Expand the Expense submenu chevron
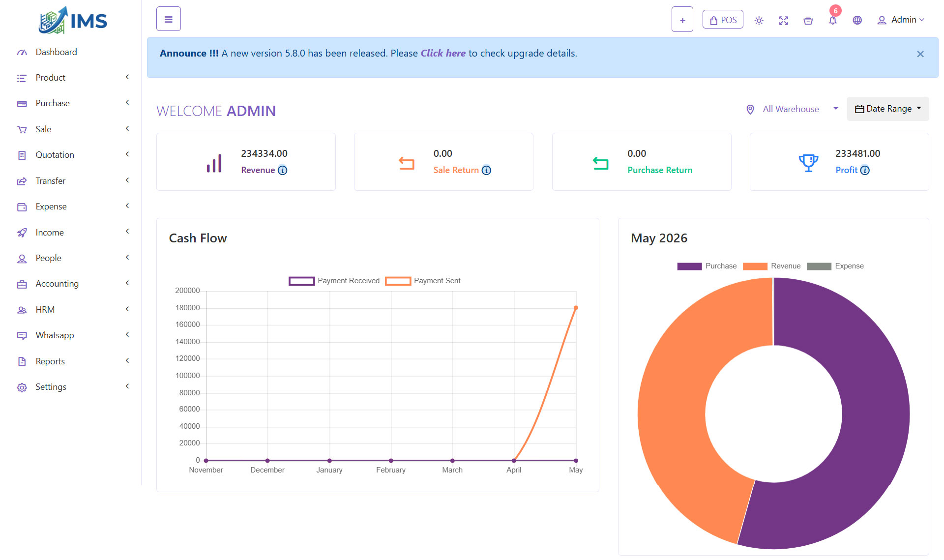This screenshot has width=944, height=560. (x=127, y=206)
